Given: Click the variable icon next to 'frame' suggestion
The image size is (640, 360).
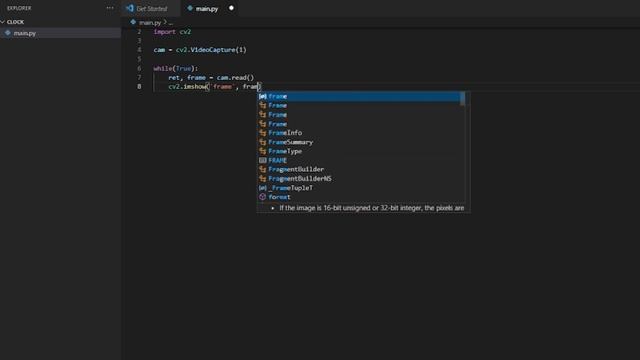Looking at the screenshot, I should coord(262,96).
